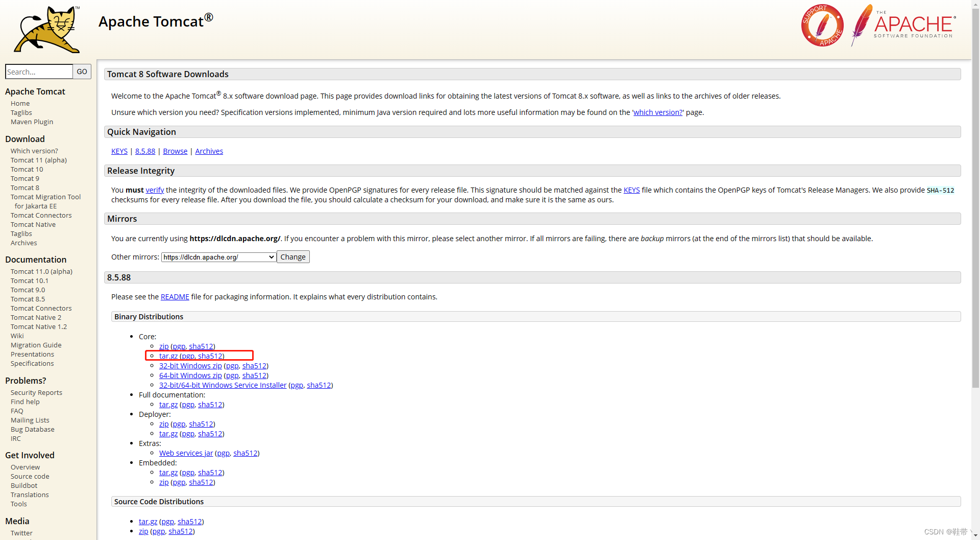
Task: Open Tomcat 9.0 documentation link
Action: [x=28, y=290]
